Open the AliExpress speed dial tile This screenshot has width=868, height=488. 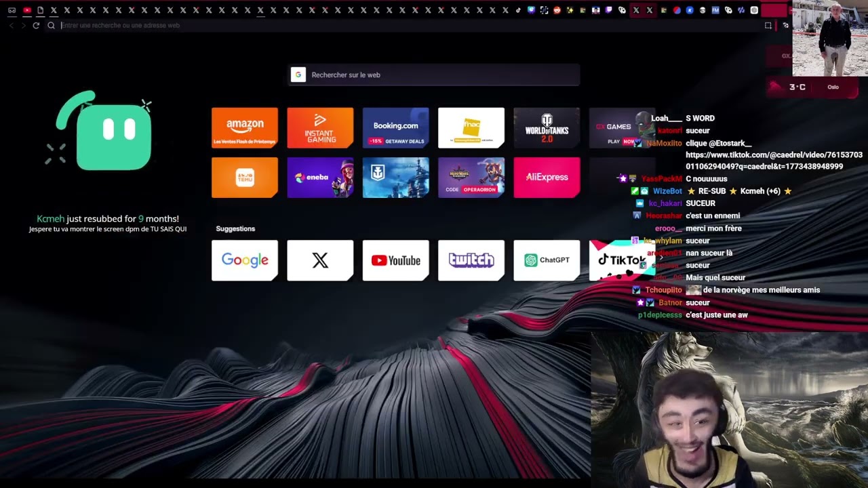click(547, 178)
